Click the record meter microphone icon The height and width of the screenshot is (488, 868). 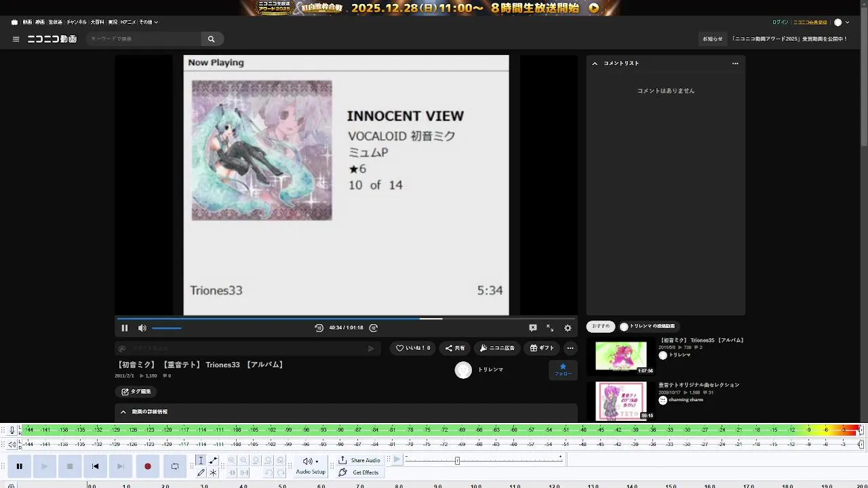pos(12,430)
